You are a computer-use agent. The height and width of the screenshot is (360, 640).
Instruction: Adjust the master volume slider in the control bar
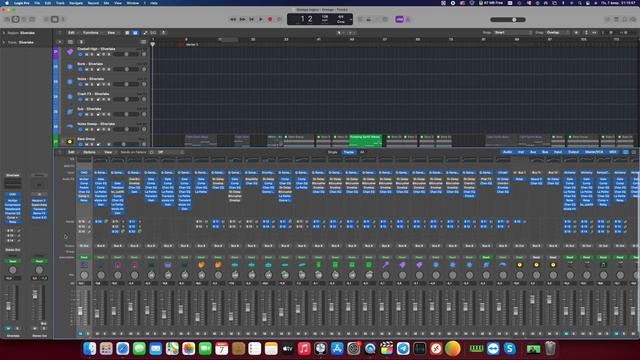click(x=508, y=20)
